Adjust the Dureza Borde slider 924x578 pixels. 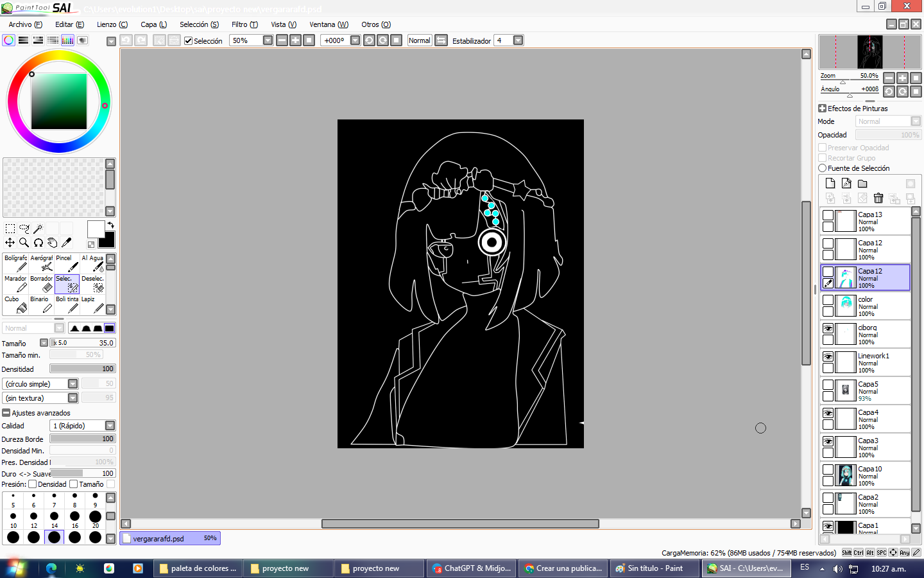pos(83,439)
